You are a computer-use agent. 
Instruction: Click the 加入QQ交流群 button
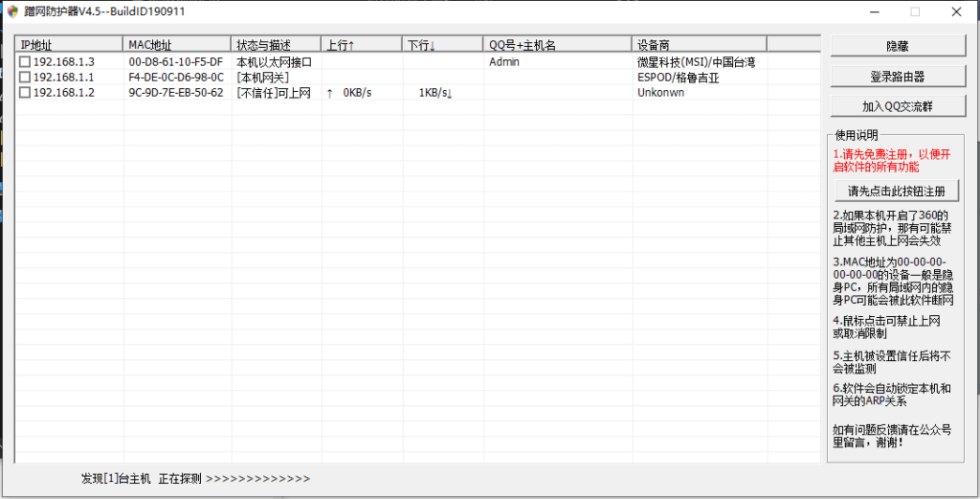coord(898,106)
